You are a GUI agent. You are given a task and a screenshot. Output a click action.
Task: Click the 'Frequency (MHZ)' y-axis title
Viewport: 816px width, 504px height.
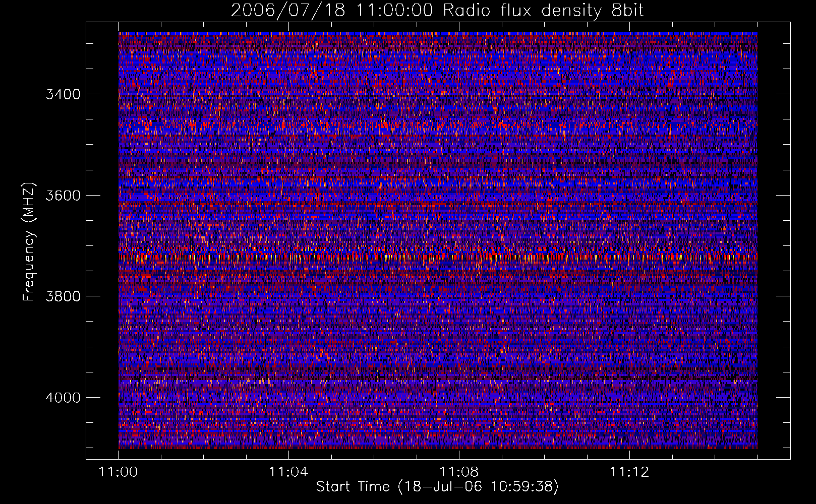tap(29, 242)
